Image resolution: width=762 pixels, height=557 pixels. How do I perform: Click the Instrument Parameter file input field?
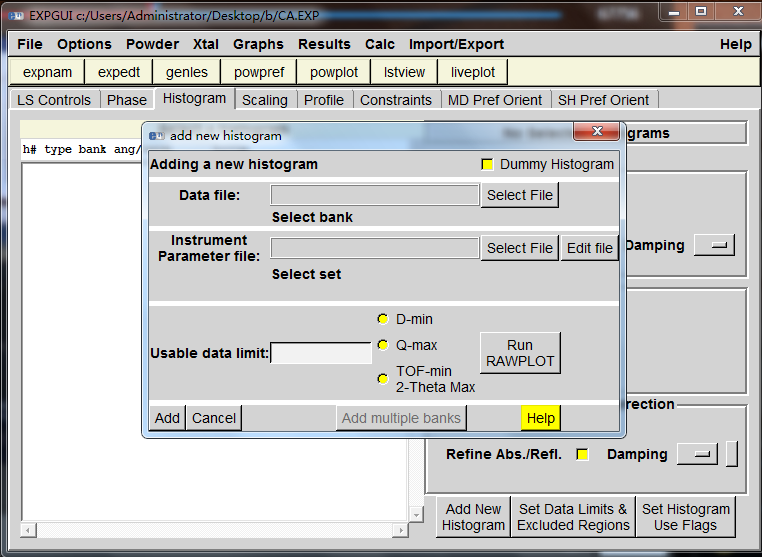375,248
